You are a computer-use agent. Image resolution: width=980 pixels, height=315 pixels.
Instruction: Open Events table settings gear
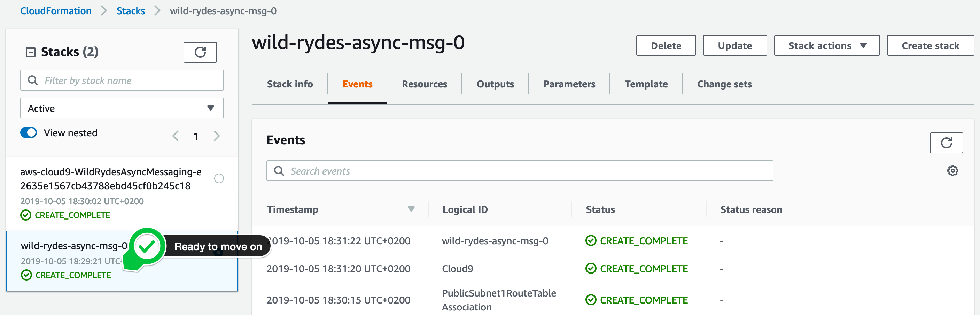click(952, 171)
